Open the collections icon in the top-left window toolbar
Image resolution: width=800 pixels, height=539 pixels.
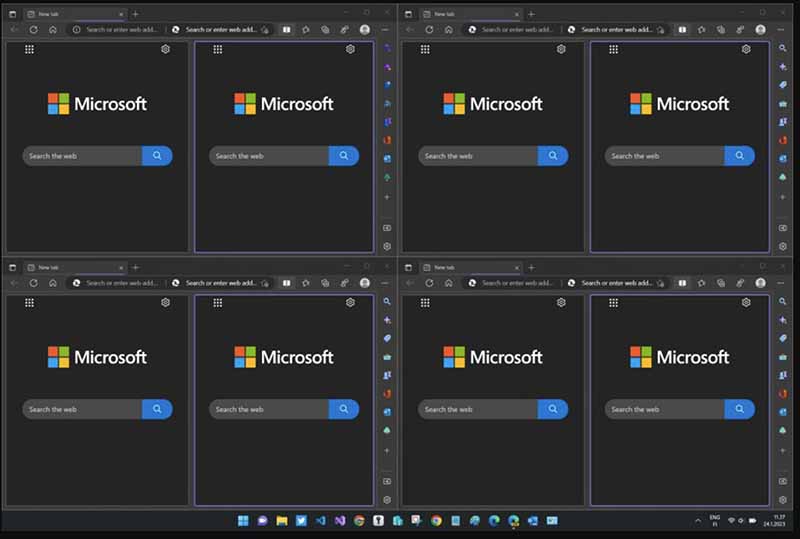point(325,30)
